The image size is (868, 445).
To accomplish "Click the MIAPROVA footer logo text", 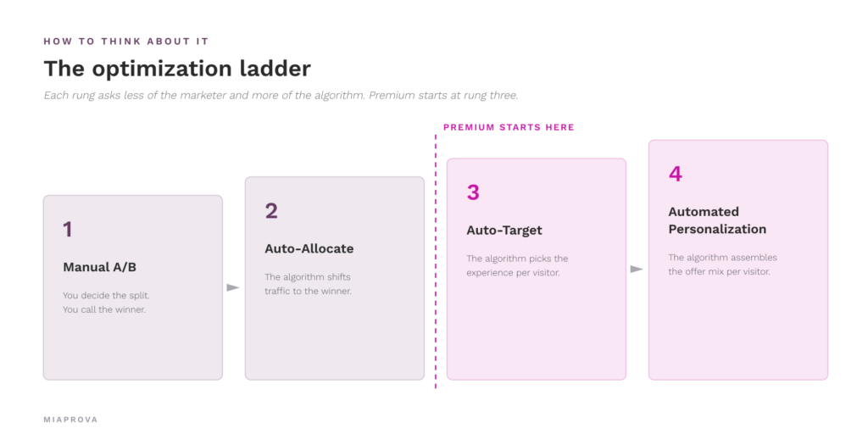I will (71, 420).
